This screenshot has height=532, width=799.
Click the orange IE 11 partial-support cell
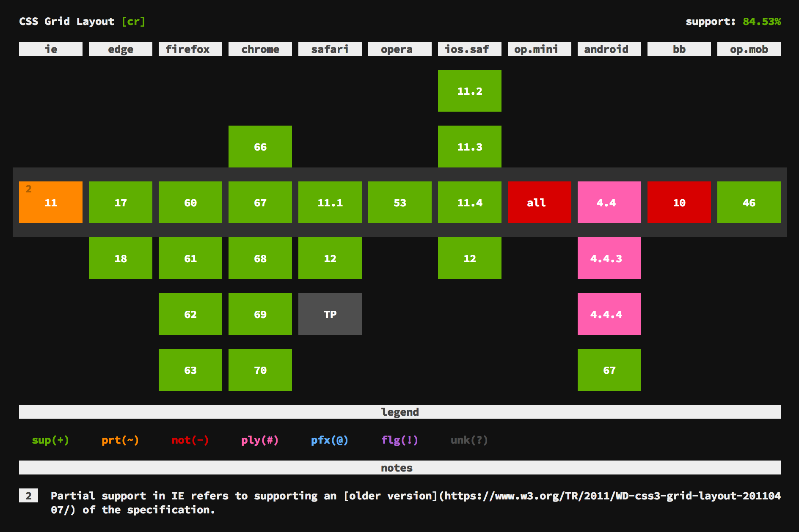coord(51,202)
